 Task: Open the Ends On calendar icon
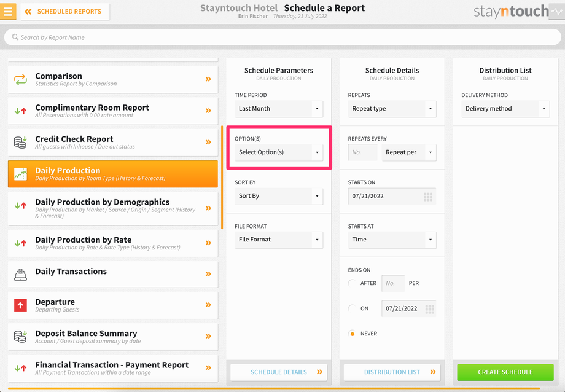[429, 309]
